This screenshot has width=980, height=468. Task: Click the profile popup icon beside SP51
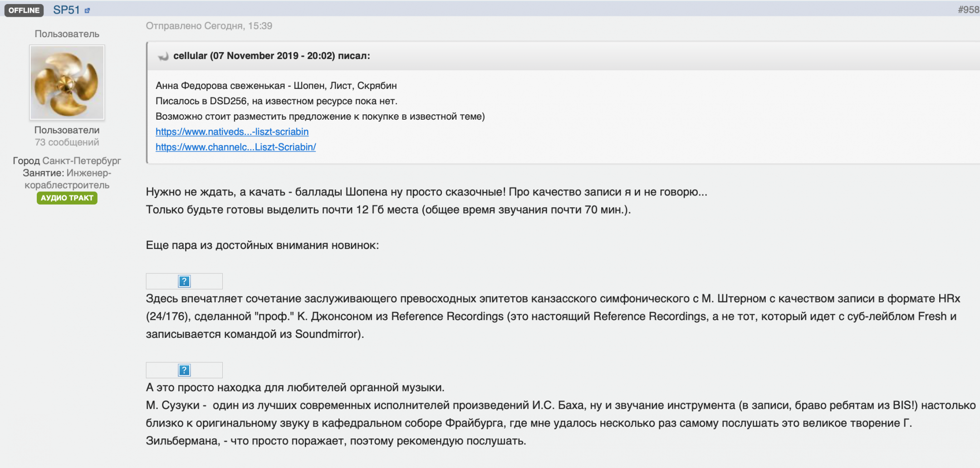87,10
